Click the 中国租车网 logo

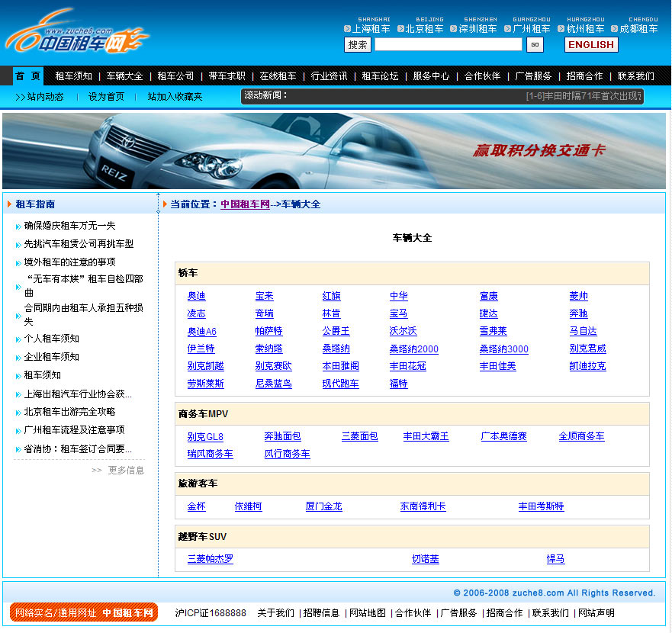[x=77, y=32]
